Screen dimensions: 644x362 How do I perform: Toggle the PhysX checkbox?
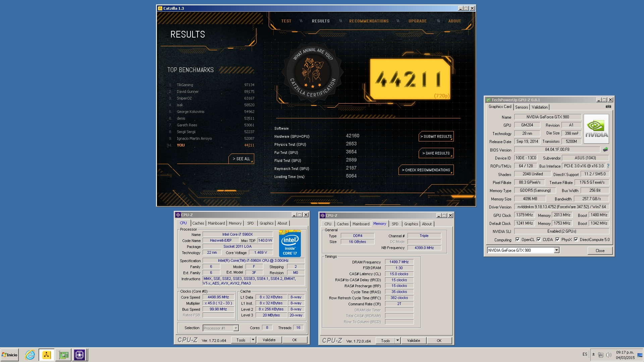(x=557, y=240)
